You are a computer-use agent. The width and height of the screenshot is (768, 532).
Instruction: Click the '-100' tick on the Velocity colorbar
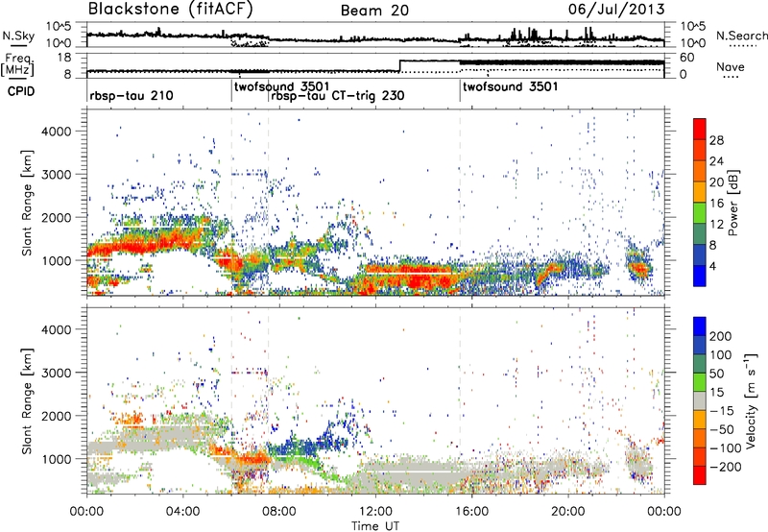725,447
